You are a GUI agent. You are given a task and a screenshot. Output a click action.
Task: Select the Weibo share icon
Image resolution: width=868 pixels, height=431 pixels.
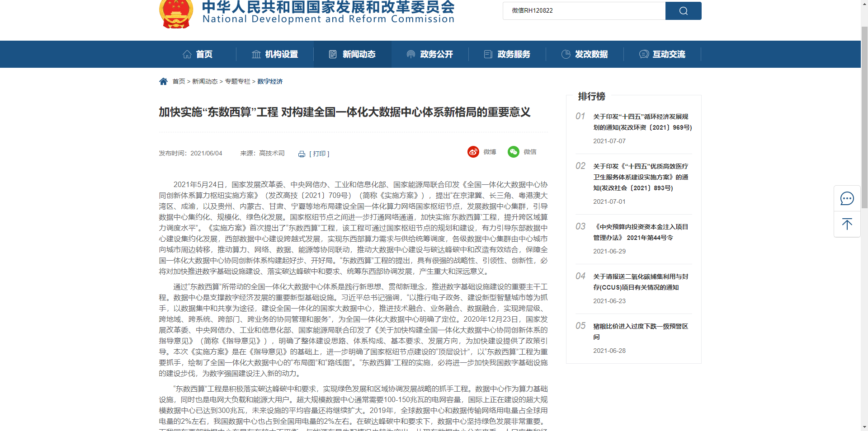click(473, 152)
